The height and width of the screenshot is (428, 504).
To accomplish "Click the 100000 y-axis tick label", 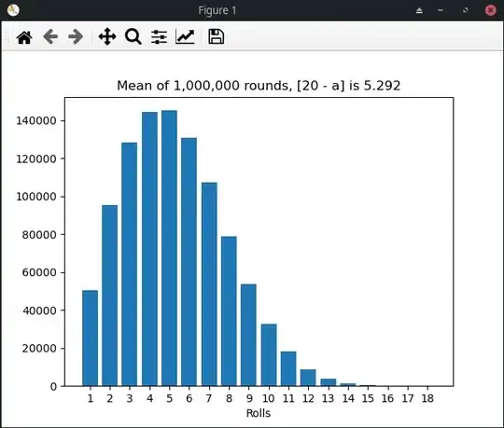I will coord(36,197).
